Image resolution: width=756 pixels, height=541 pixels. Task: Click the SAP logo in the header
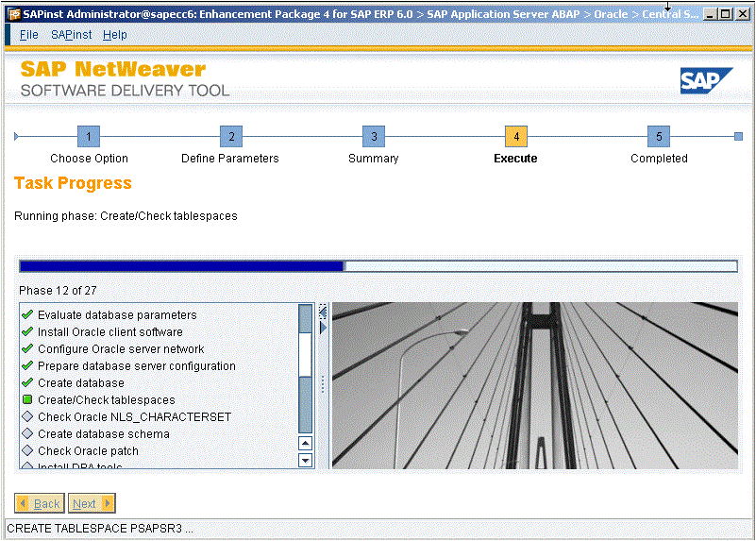[706, 81]
